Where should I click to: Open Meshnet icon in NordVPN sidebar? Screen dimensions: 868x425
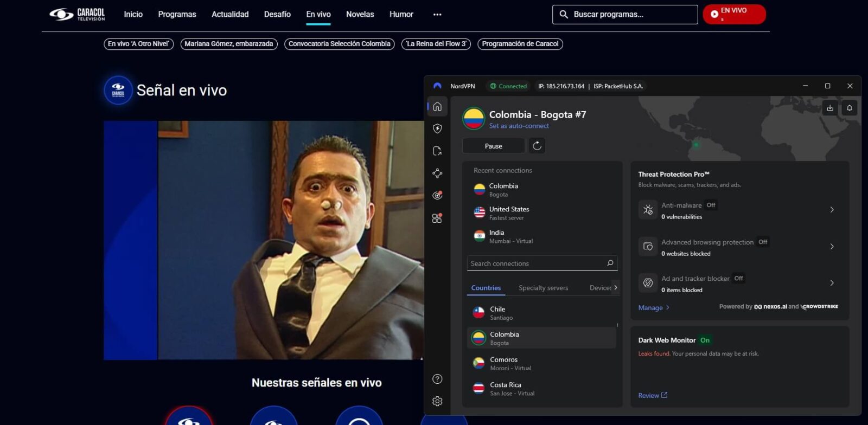point(437,173)
